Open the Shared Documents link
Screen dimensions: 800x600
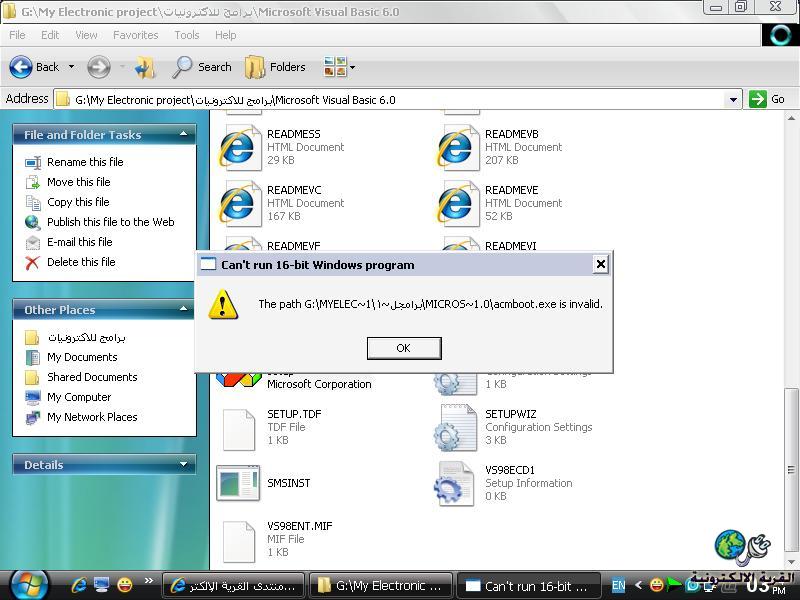click(x=92, y=377)
